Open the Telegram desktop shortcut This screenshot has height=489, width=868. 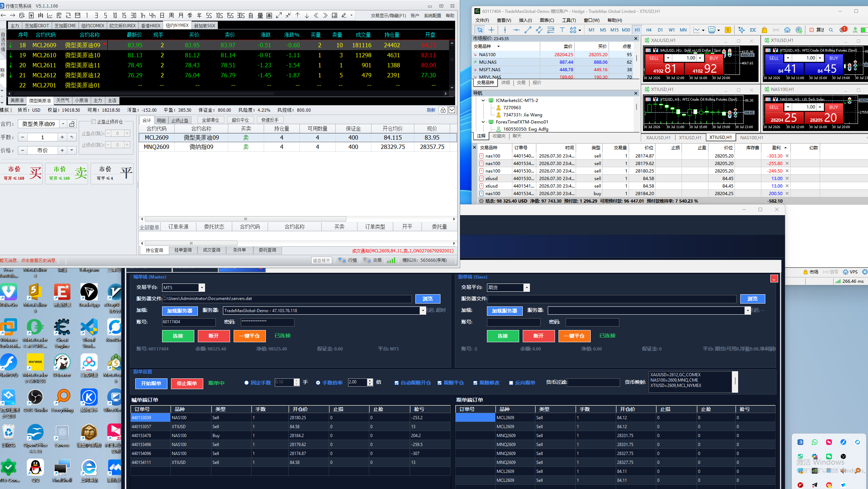[x=89, y=270]
